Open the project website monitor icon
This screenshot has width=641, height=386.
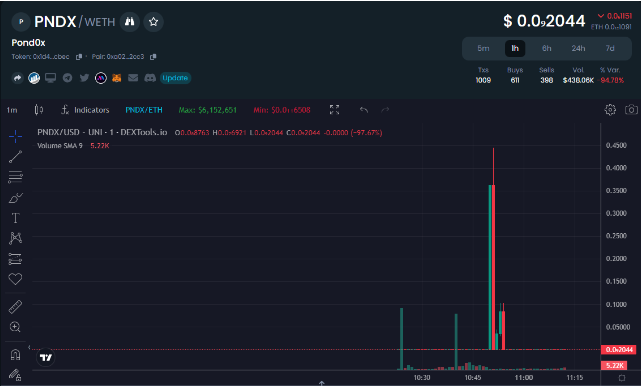click(x=51, y=78)
